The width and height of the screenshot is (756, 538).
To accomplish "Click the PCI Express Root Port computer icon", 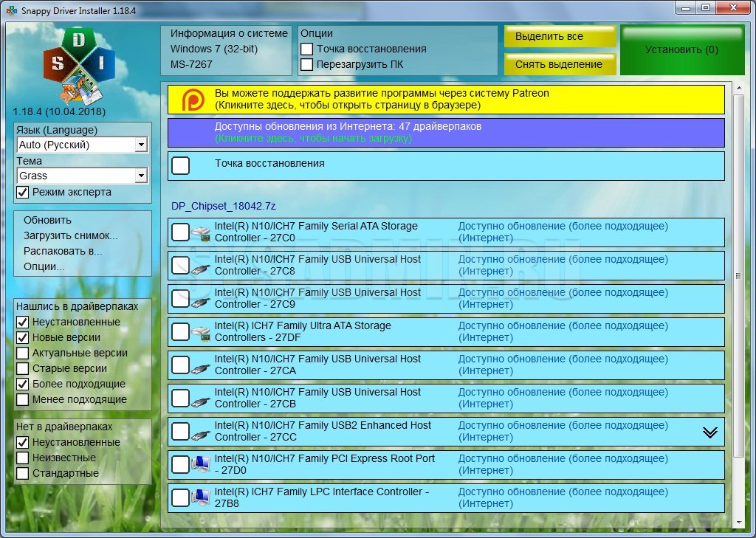I will [200, 466].
